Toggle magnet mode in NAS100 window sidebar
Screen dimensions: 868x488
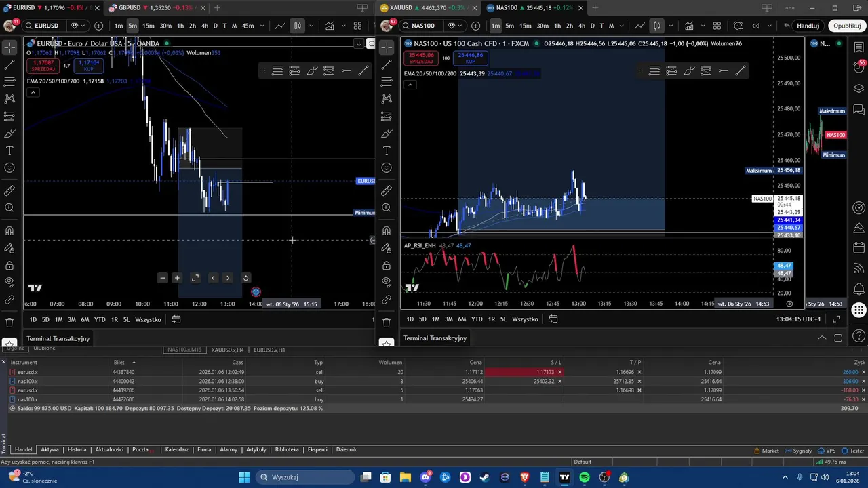pyautogui.click(x=387, y=231)
